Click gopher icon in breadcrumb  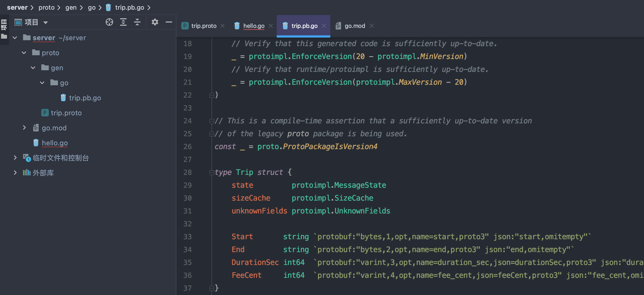coord(108,8)
